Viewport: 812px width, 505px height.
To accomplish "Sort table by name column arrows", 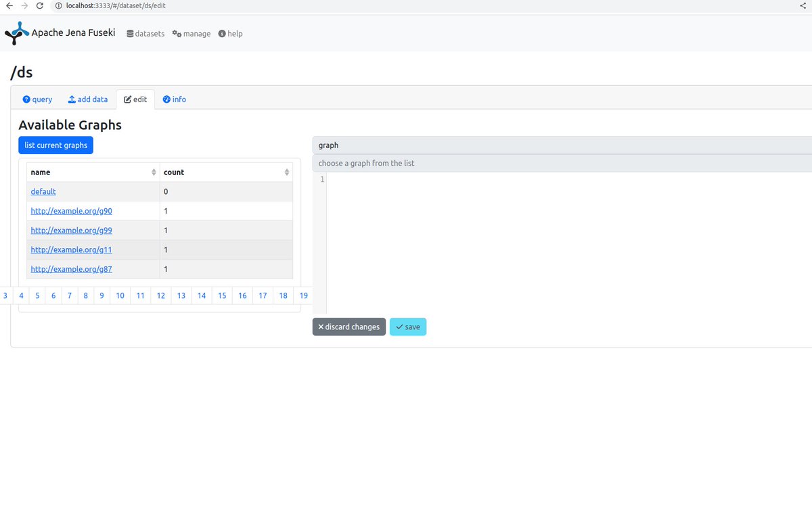I will (x=154, y=172).
